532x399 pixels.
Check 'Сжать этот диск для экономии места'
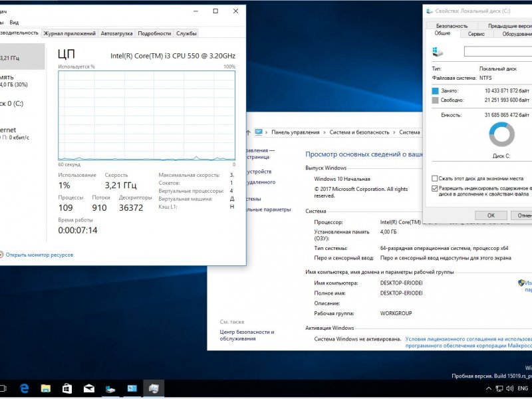[x=435, y=178]
